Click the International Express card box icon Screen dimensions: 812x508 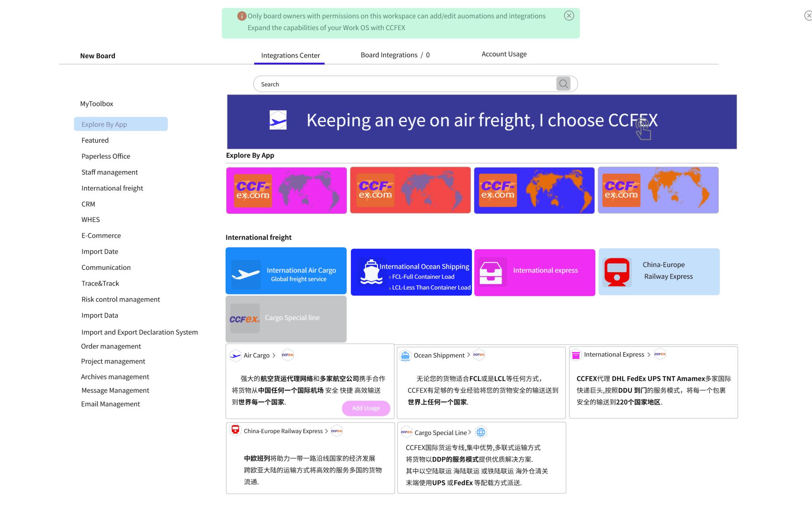(576, 355)
